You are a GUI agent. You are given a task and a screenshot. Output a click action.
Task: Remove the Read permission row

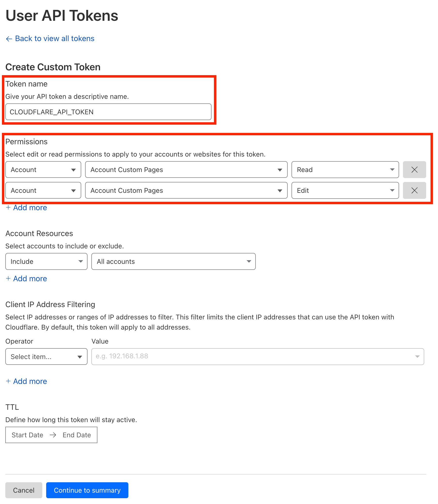[414, 170]
